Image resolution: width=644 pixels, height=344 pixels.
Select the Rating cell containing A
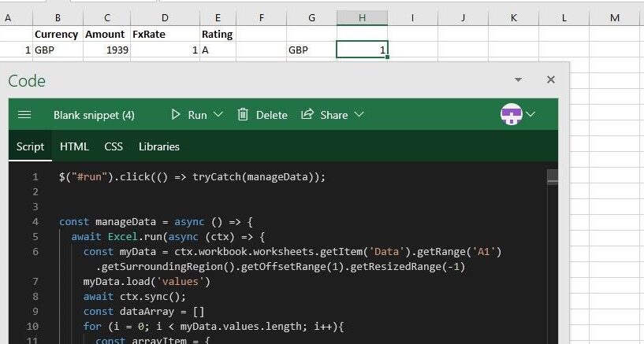pyautogui.click(x=218, y=50)
